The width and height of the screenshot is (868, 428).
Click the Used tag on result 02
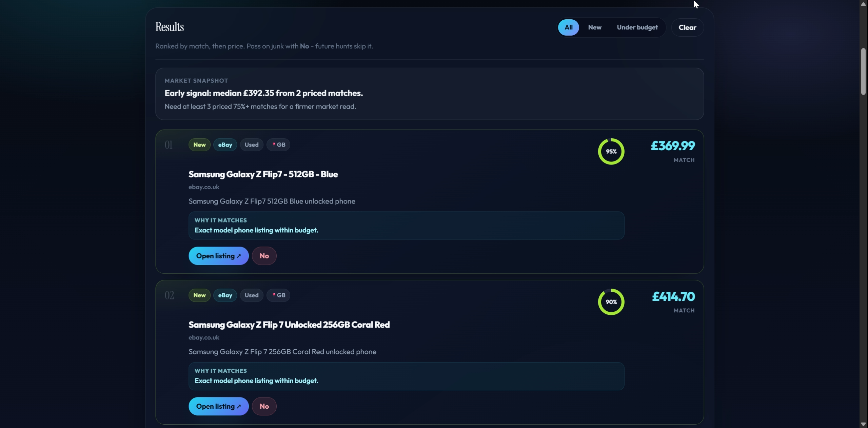[252, 295]
